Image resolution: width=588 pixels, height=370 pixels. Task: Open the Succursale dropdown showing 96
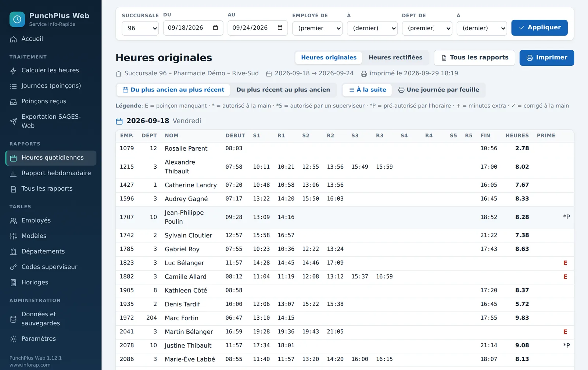pyautogui.click(x=140, y=28)
